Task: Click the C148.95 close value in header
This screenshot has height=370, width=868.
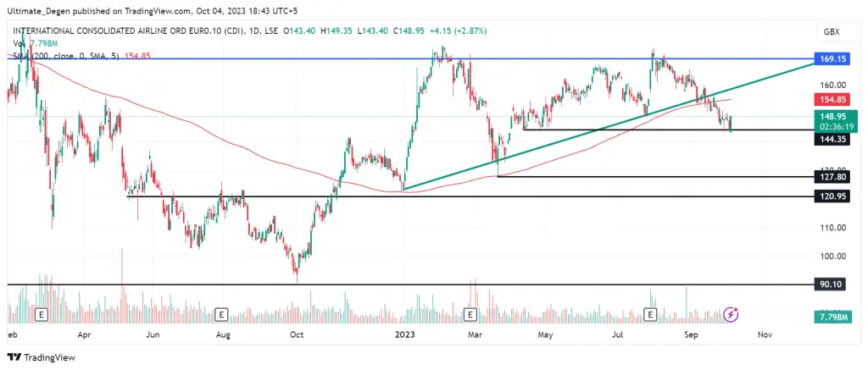Action: tap(409, 31)
